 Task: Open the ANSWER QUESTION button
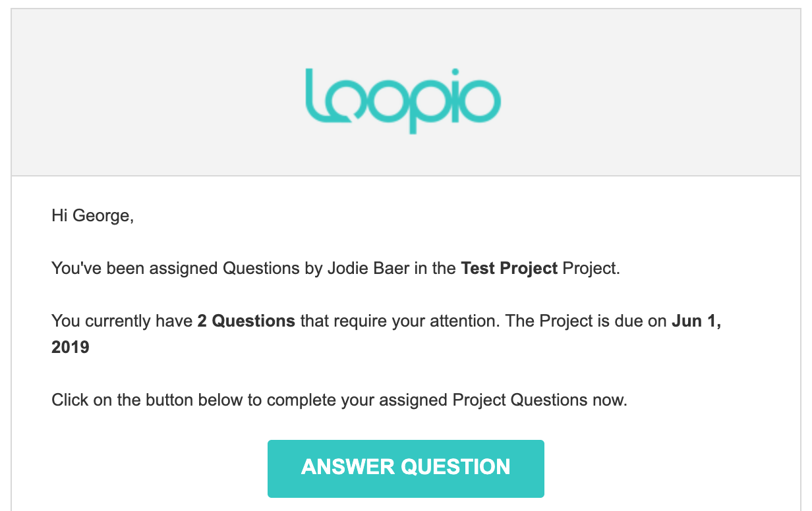tap(405, 468)
